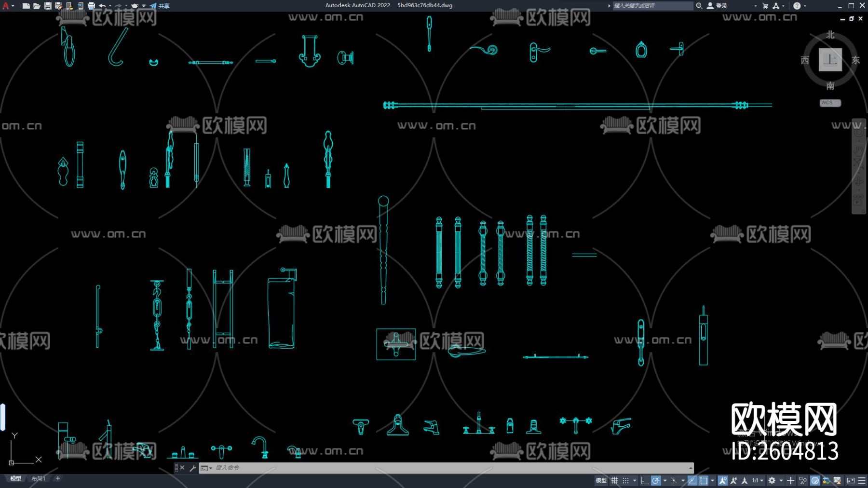Image resolution: width=868 pixels, height=488 pixels.
Task: Click the annotation monitor plus icon
Action: (x=790, y=480)
